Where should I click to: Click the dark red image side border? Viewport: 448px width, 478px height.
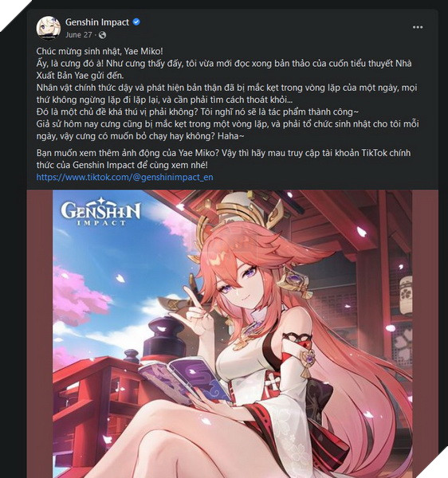pos(40,334)
